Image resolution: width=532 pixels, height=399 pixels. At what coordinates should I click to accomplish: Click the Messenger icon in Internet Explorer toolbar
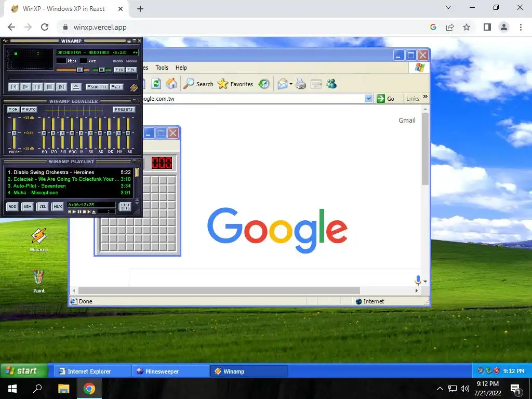pyautogui.click(x=331, y=84)
